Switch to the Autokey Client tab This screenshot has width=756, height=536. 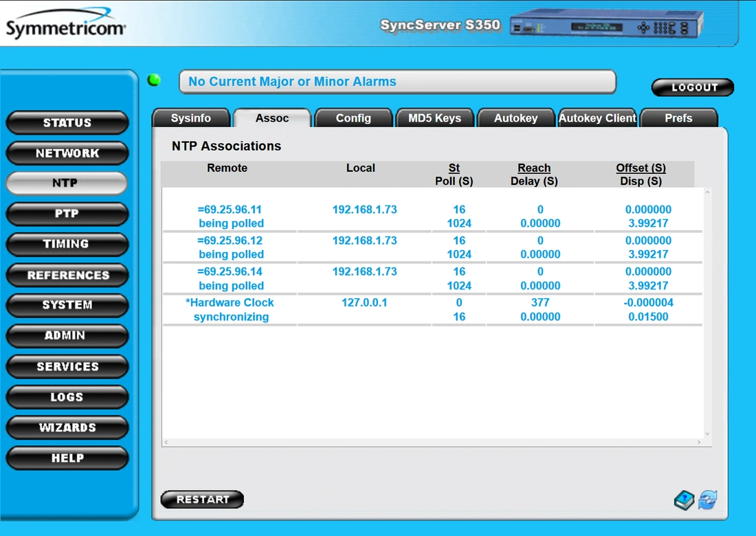597,118
